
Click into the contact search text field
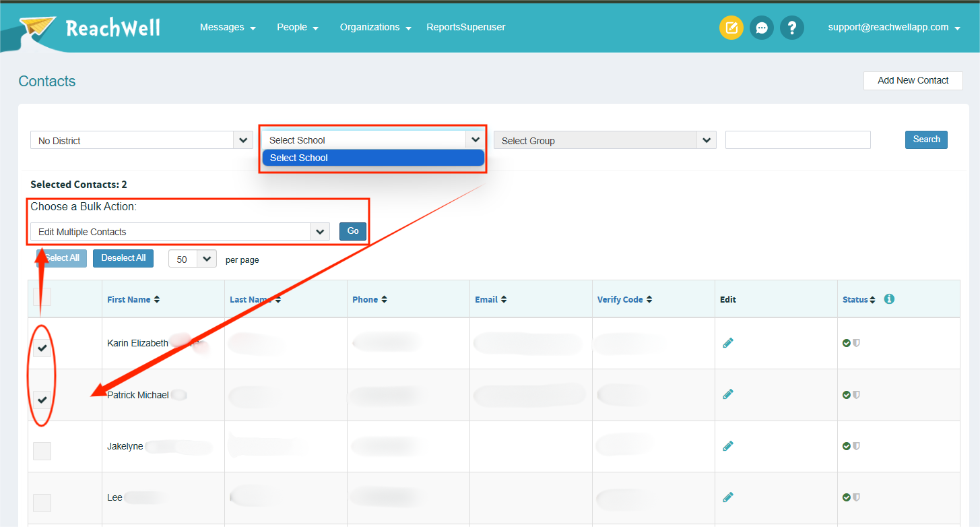click(x=798, y=139)
